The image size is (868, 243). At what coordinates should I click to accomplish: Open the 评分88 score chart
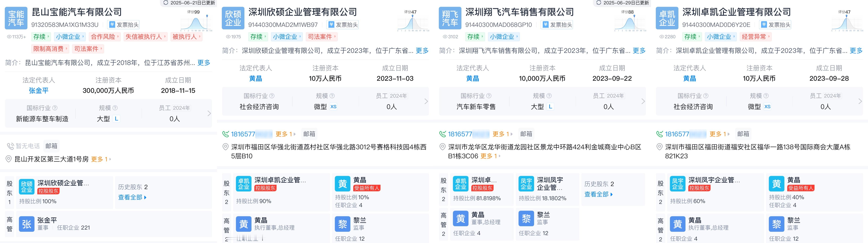pos(631,21)
